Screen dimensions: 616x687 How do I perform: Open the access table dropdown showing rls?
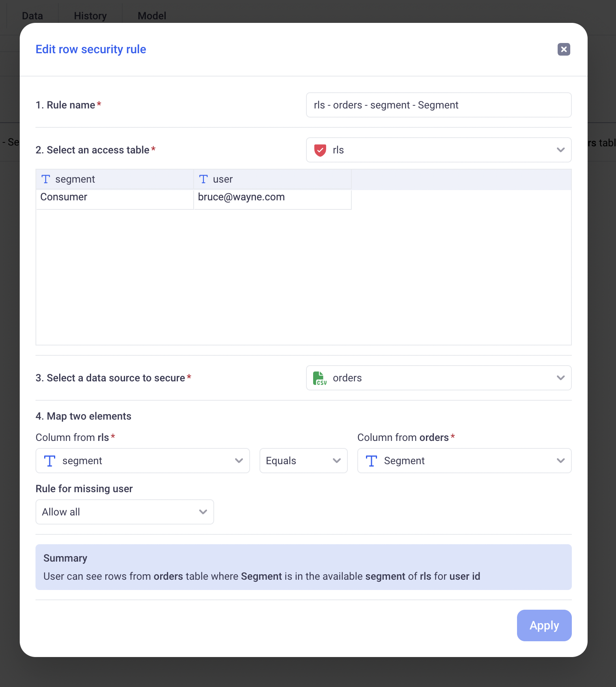coord(439,150)
